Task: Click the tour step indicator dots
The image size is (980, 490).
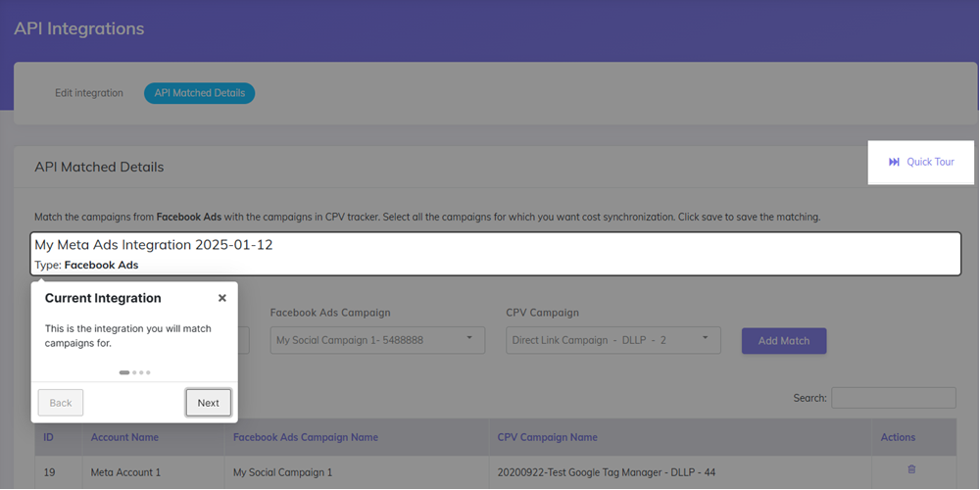Action: tap(134, 372)
